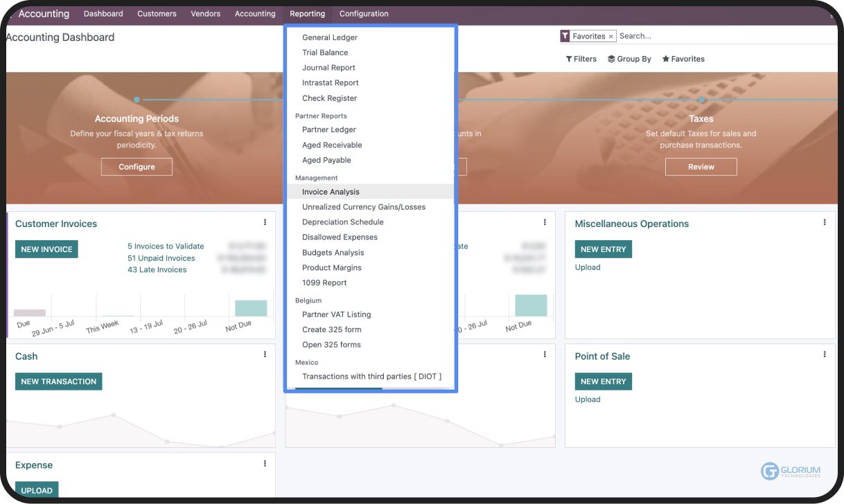The image size is (844, 504).
Task: Open General Ledger report
Action: coord(330,37)
